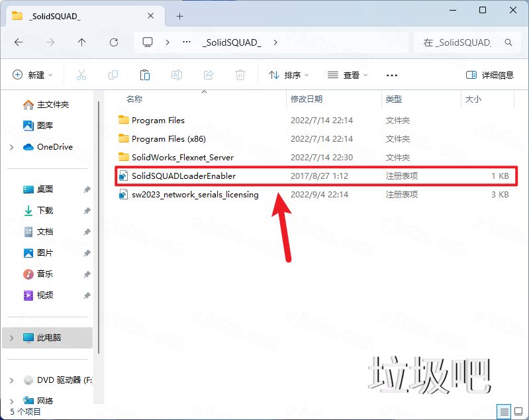Toggle the 详细信息 details pane
The width and height of the screenshot is (529, 420).
(x=490, y=75)
